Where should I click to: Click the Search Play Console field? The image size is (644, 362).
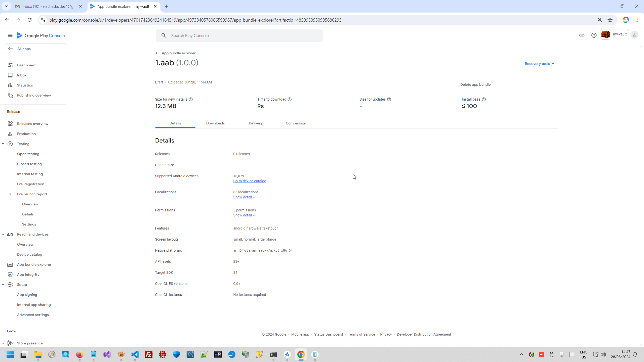pyautogui.click(x=239, y=35)
